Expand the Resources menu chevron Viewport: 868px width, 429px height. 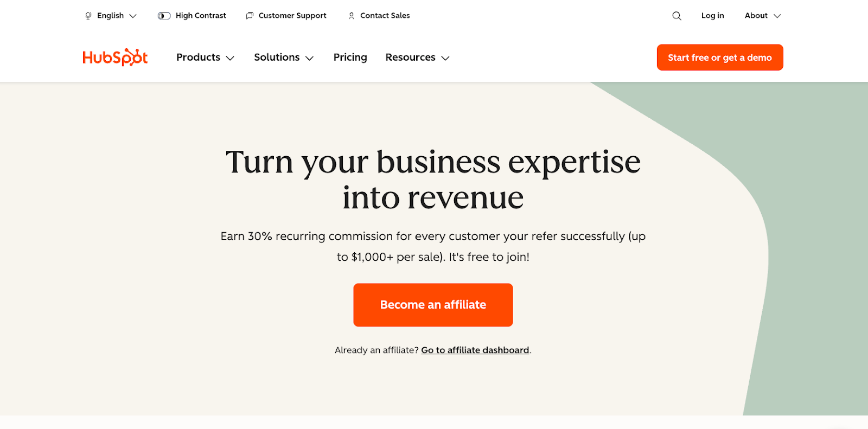tap(445, 57)
